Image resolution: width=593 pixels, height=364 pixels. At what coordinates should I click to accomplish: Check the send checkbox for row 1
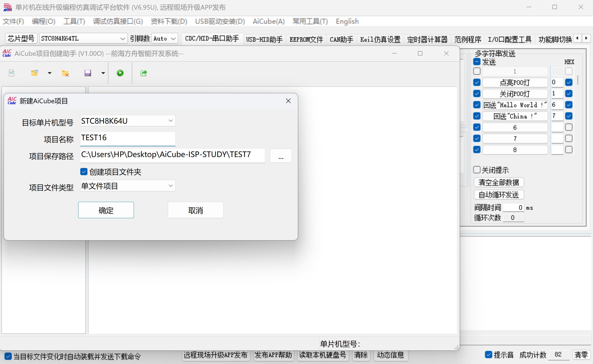(477, 71)
